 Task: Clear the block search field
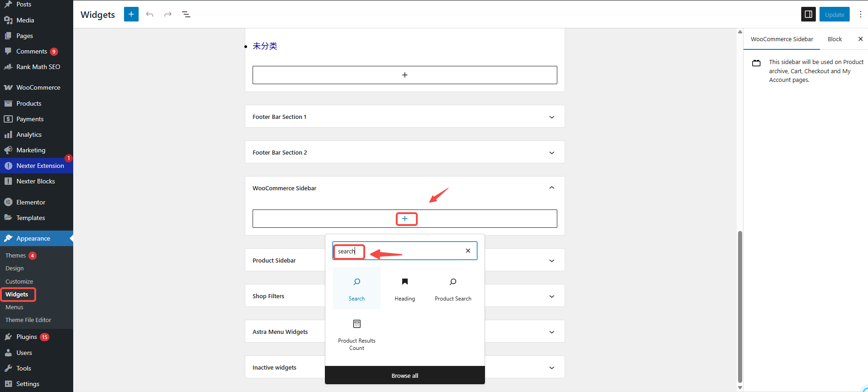point(468,251)
